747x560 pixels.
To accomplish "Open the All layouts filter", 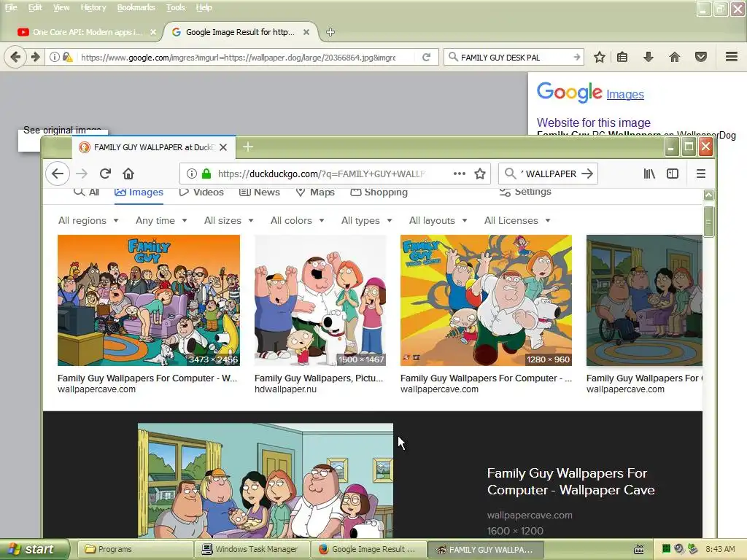I will [438, 220].
